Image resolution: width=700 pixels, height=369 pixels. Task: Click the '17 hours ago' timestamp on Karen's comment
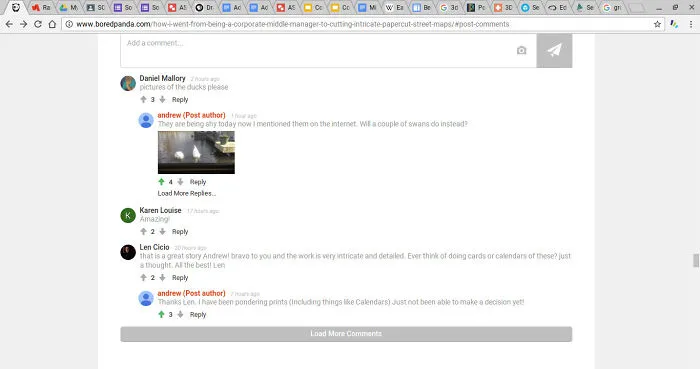[x=203, y=211]
